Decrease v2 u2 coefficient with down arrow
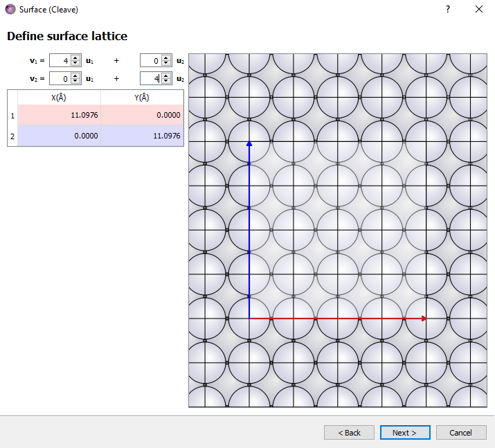 click(166, 81)
